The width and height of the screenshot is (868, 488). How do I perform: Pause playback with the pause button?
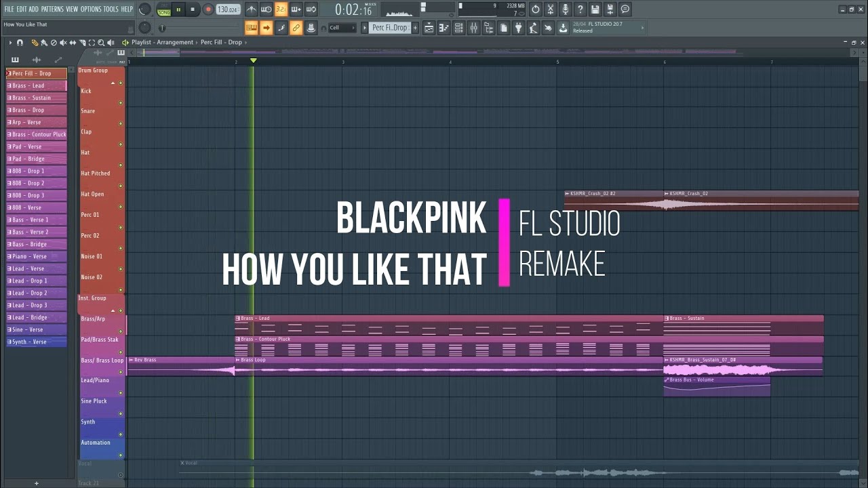click(x=178, y=9)
